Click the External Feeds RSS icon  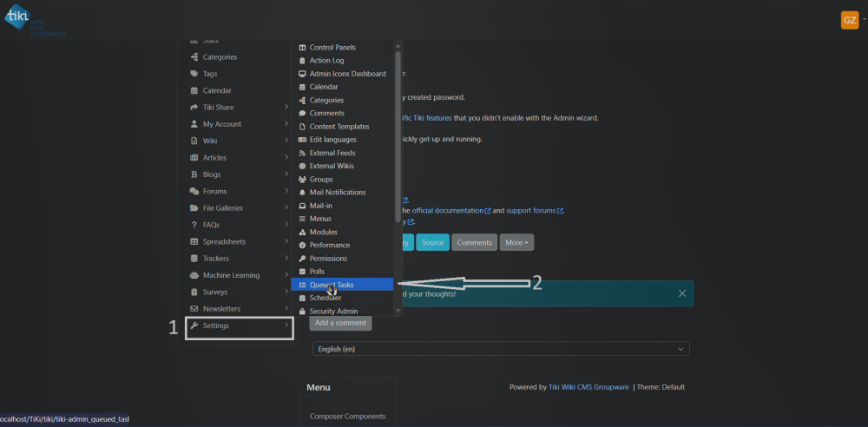pos(302,153)
